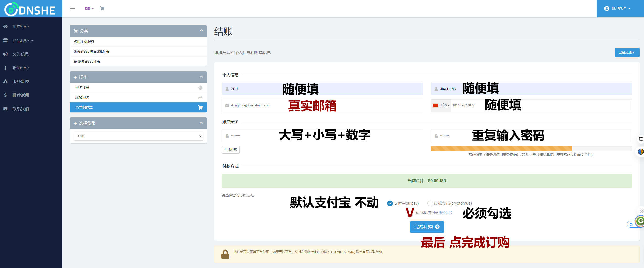
Task: Open the USD currency dropdown
Action: 138,136
